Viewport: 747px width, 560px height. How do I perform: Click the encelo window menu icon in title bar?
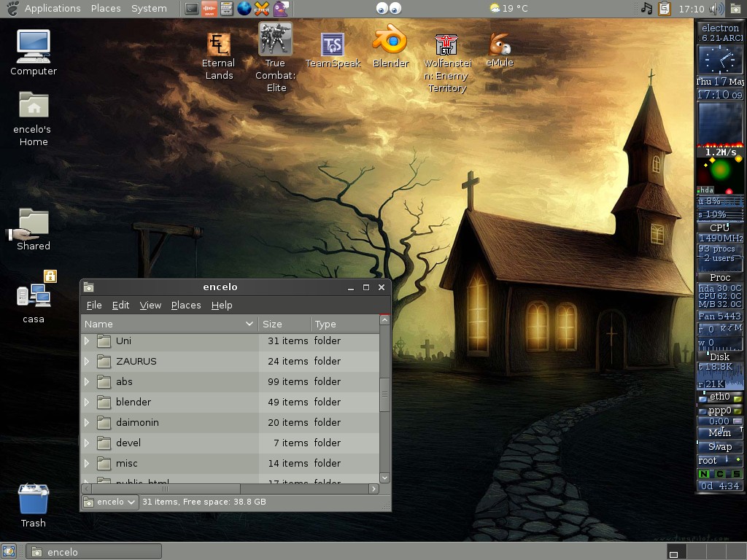pyautogui.click(x=88, y=287)
